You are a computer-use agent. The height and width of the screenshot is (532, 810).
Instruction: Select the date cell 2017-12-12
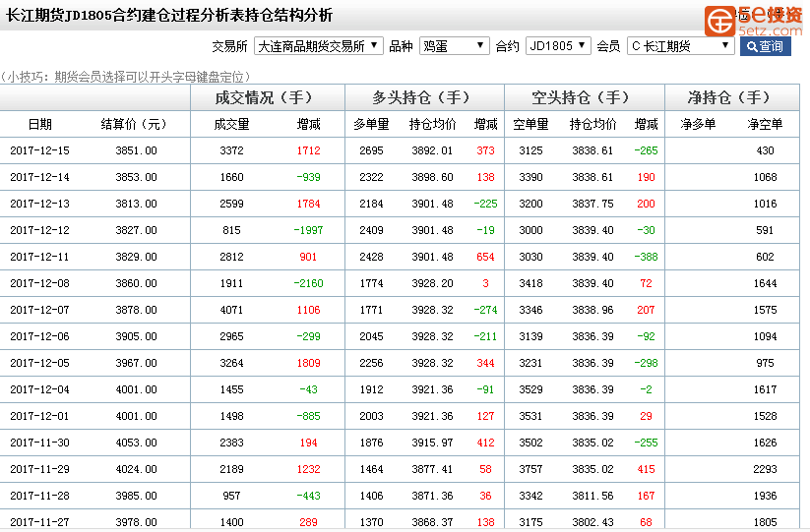(39, 230)
